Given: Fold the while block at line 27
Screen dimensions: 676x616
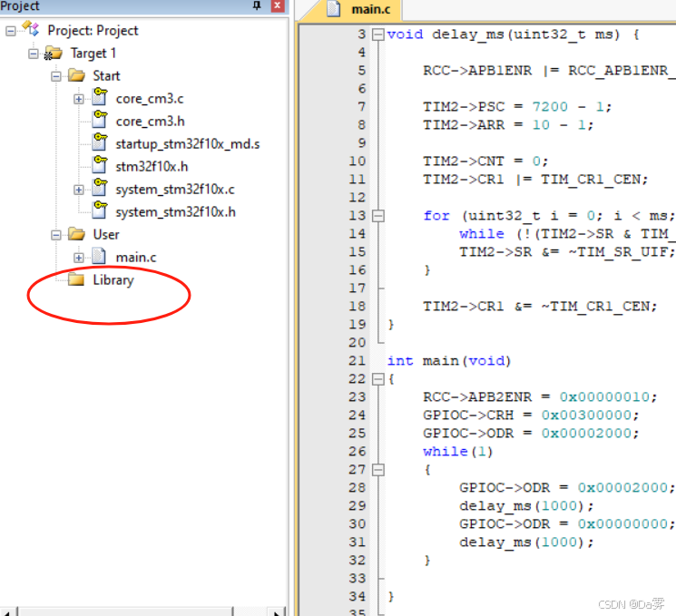Looking at the screenshot, I should click(x=378, y=469).
